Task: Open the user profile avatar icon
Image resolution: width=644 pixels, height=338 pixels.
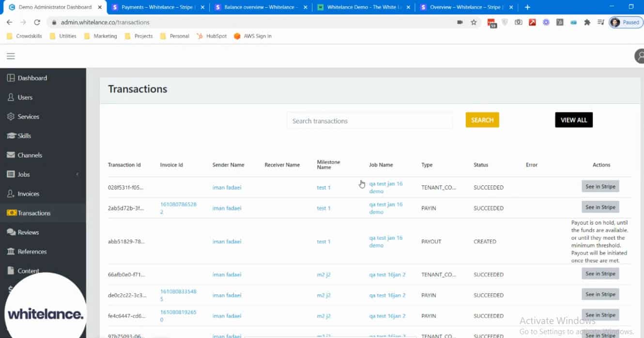Action: 640,56
